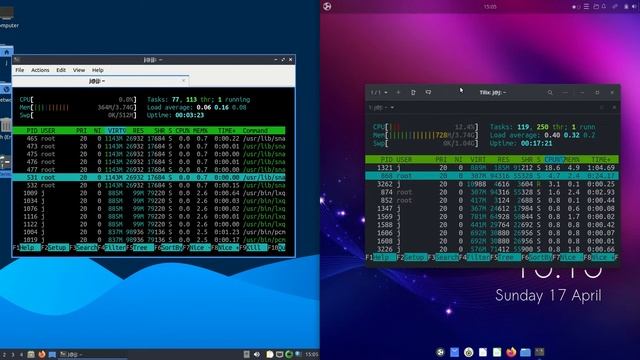The image size is (640, 360).
Task: Select process row 465 root in left htop
Action: [149, 139]
